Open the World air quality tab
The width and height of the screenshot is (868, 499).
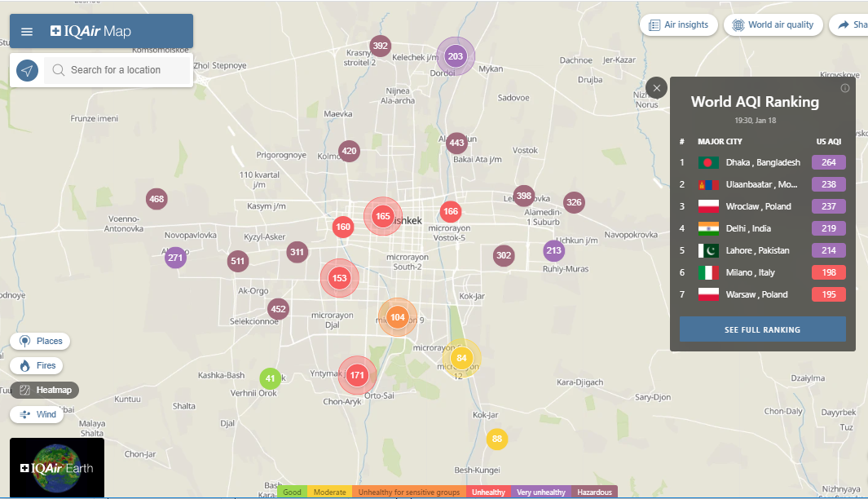[773, 25]
